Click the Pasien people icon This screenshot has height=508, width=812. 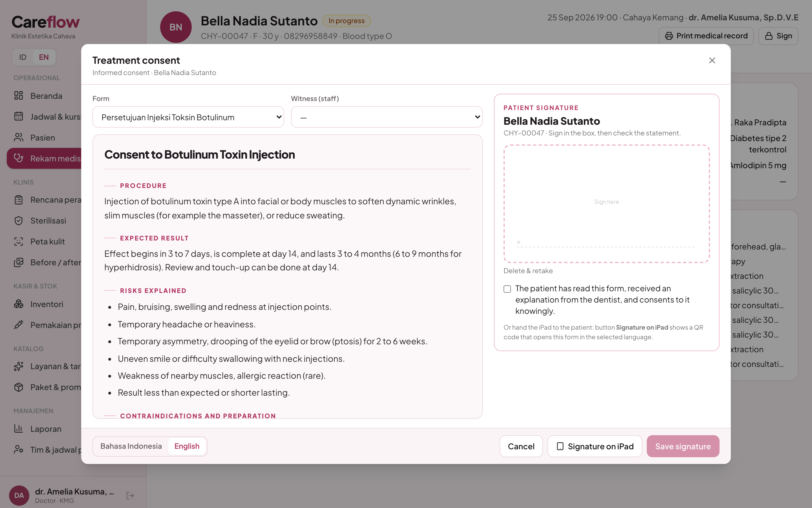click(18, 137)
